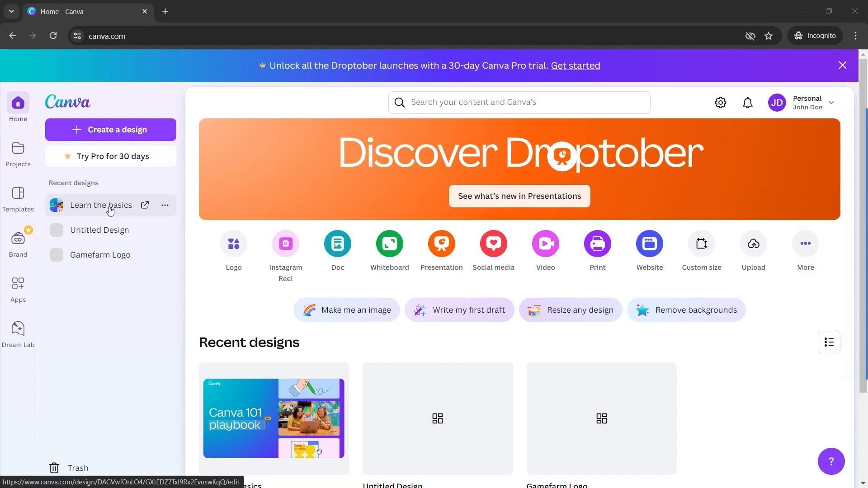Click the Create a design button
This screenshot has height=488, width=868.
(x=110, y=130)
